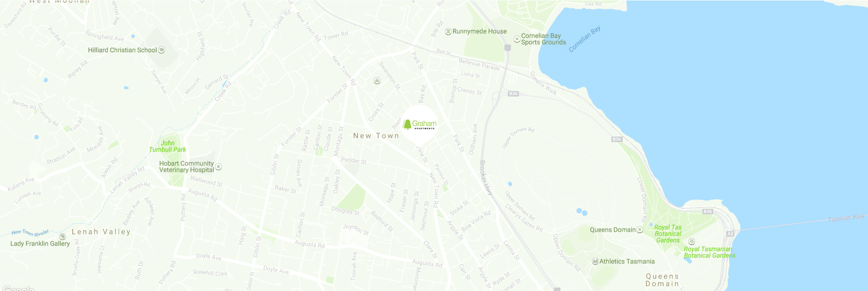Click the Cornelian Bay water label
Image resolution: width=868 pixels, height=291 pixels.
pos(585,39)
